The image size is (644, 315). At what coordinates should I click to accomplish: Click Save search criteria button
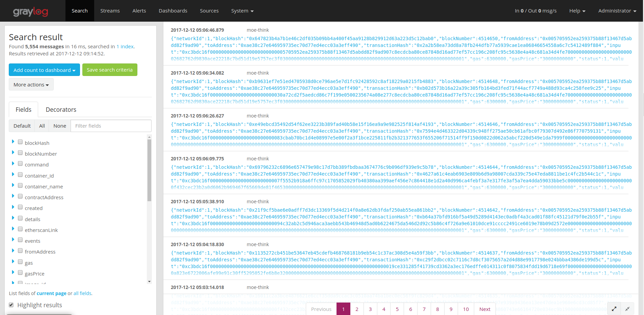click(110, 70)
